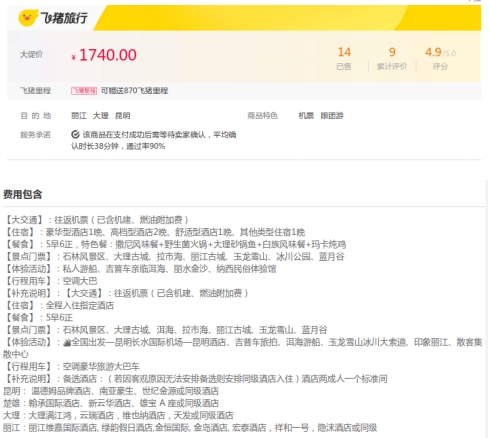Image resolution: width=489 pixels, height=438 pixels.
Task: Click the 豪华型酒店1晚 accommodation line
Action: click(154, 232)
